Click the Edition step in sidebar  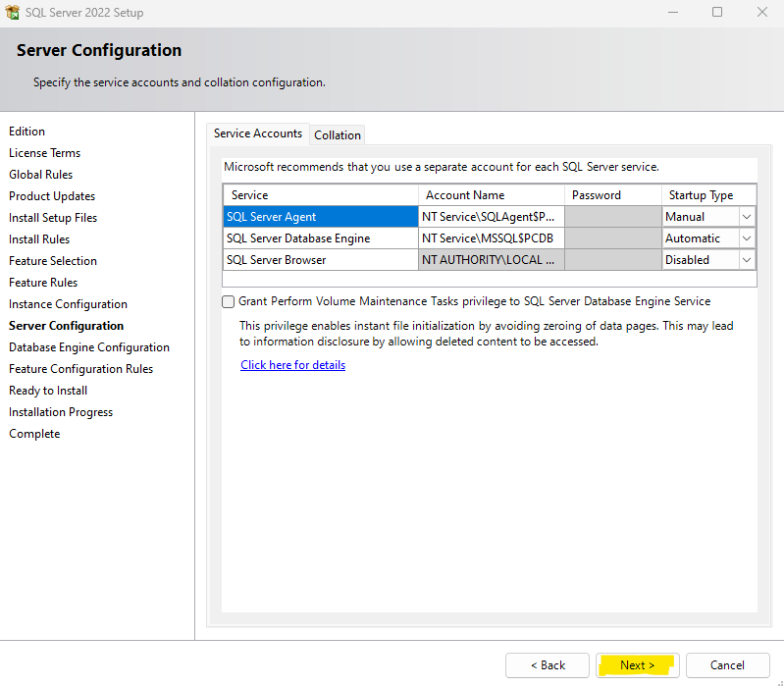point(27,132)
